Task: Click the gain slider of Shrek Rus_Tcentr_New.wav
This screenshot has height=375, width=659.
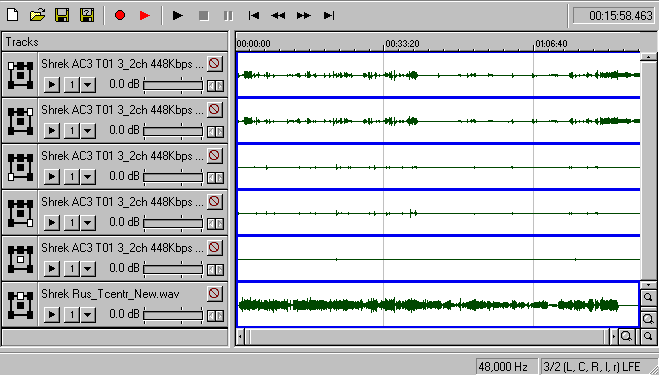Action: (173, 315)
